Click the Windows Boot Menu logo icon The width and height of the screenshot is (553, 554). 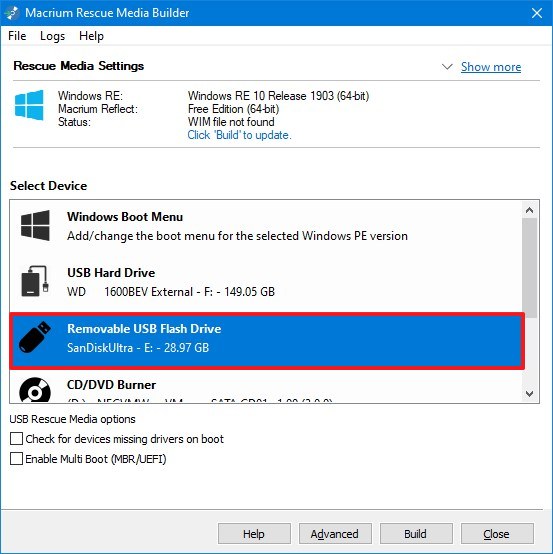[x=35, y=225]
